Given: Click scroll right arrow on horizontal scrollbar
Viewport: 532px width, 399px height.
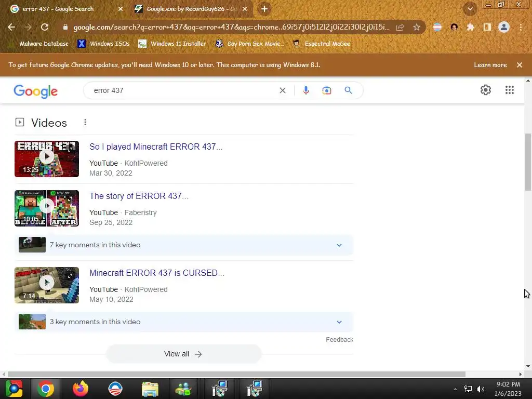Looking at the screenshot, I should [x=521, y=374].
